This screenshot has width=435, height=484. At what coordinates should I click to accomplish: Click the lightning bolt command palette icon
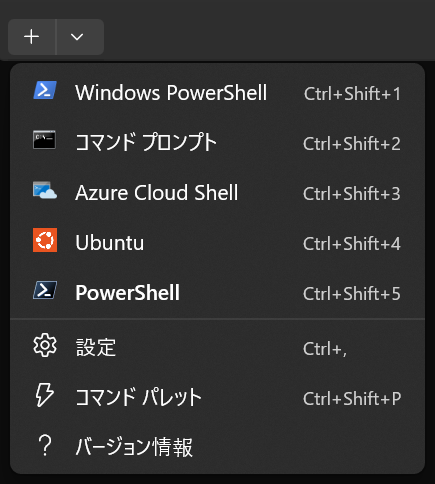44,395
